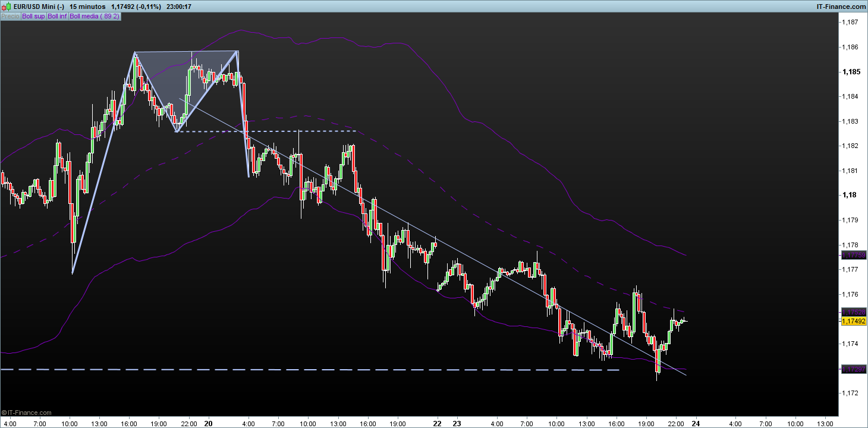Select the thin descending trendline
Screen dimensions: 868x428
(433, 237)
